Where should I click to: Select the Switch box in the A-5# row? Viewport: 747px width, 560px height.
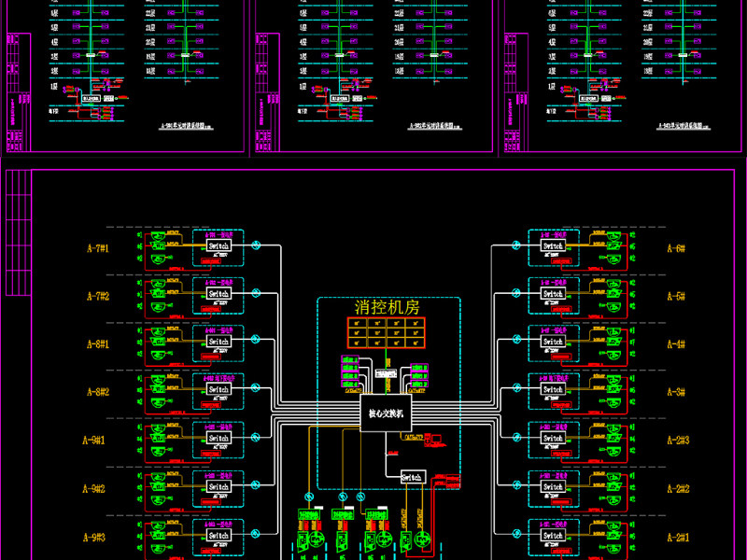(x=553, y=293)
